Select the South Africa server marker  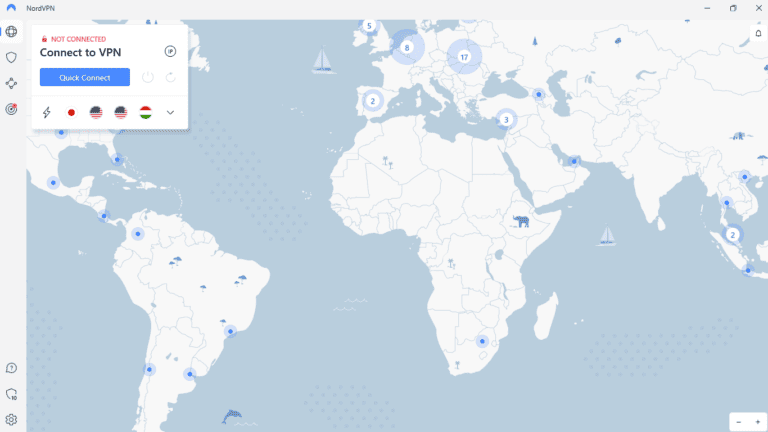[482, 341]
